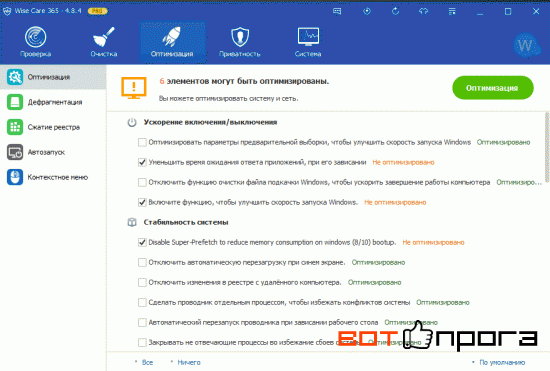Click the orange warning monitor icon
Viewport: 550px width, 371px height.
coord(134,88)
